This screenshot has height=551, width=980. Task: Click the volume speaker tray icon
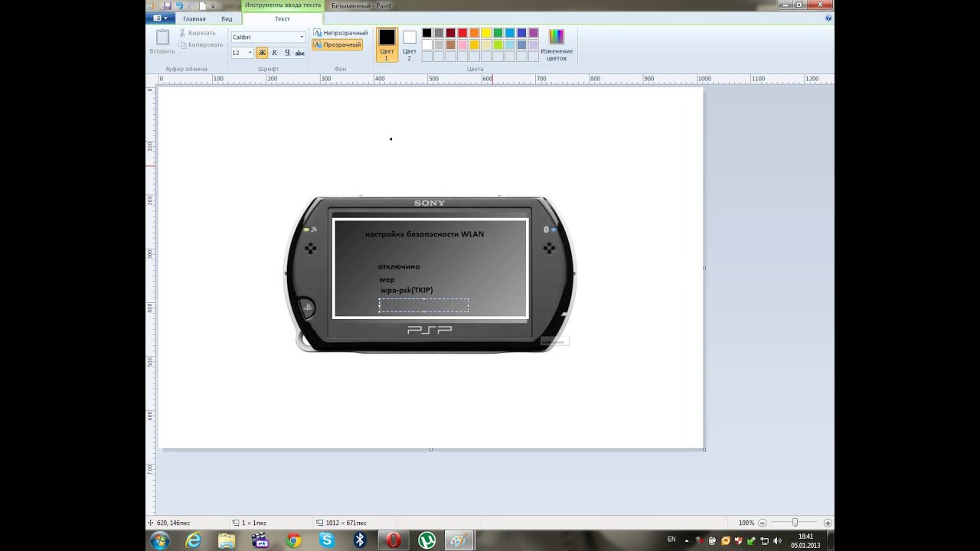tap(778, 540)
